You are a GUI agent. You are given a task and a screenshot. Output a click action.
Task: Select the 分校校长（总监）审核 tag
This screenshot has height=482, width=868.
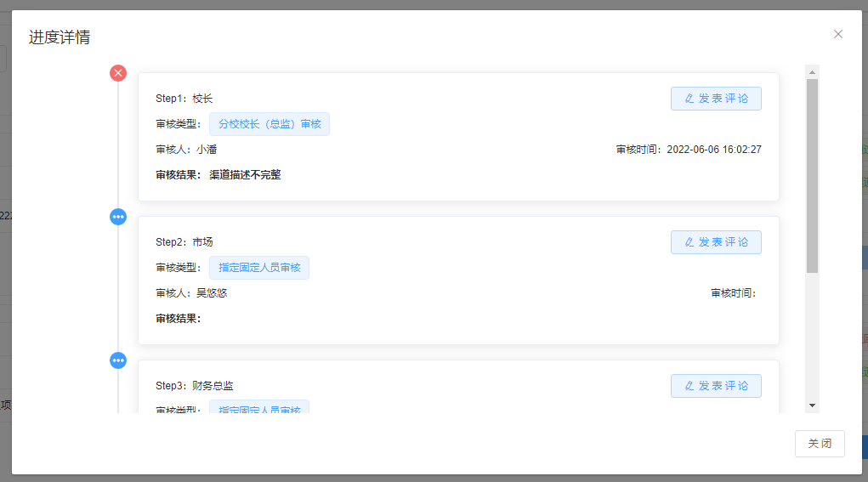[x=269, y=124]
